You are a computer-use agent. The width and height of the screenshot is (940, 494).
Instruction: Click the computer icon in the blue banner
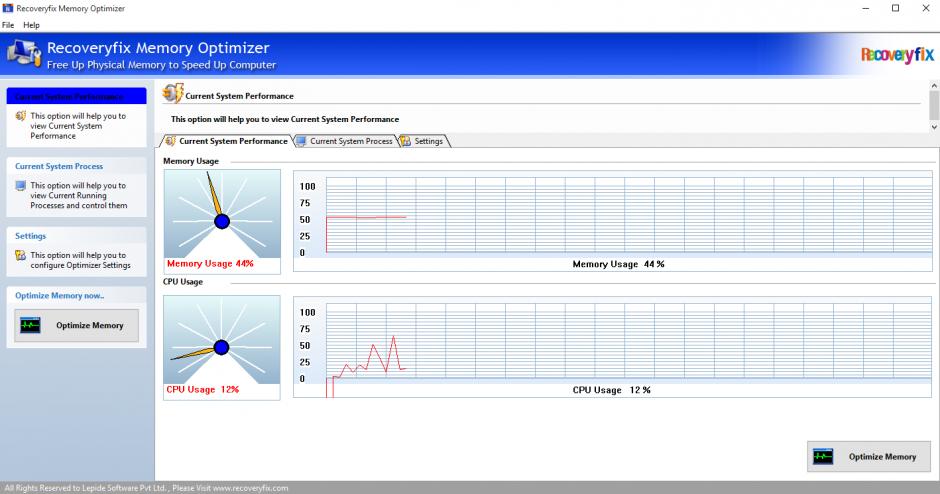pos(24,56)
